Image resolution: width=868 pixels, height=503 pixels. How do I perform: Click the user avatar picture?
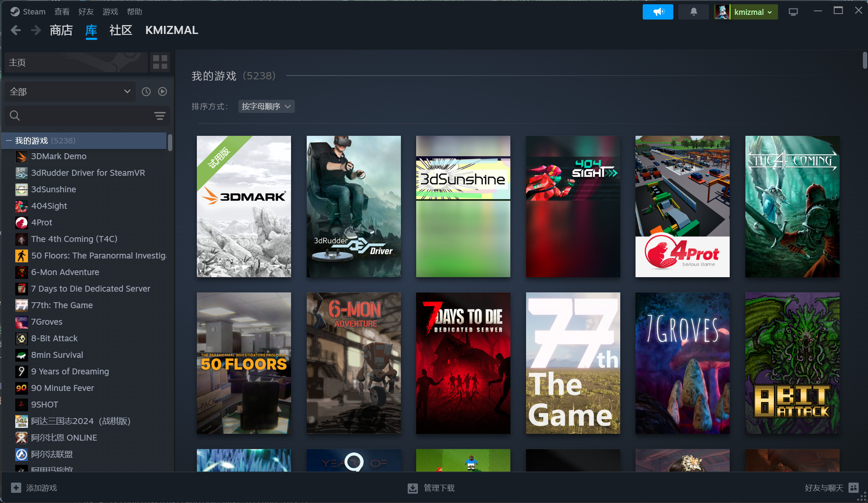(722, 12)
